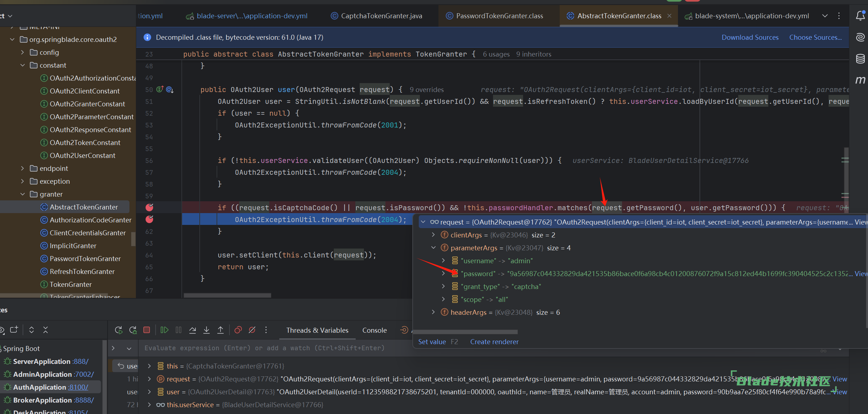868x414 pixels.
Task: Click the popup horizontal scrollbar
Action: point(466,332)
